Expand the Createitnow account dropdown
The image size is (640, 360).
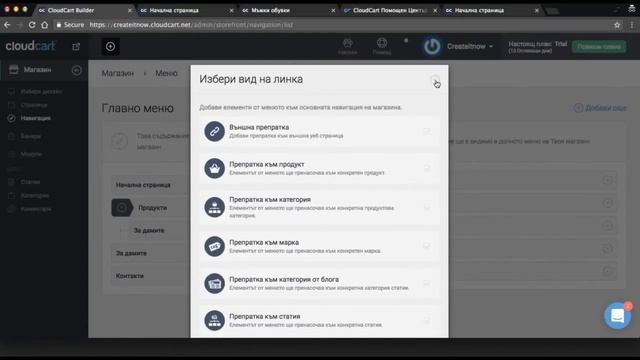470,47
